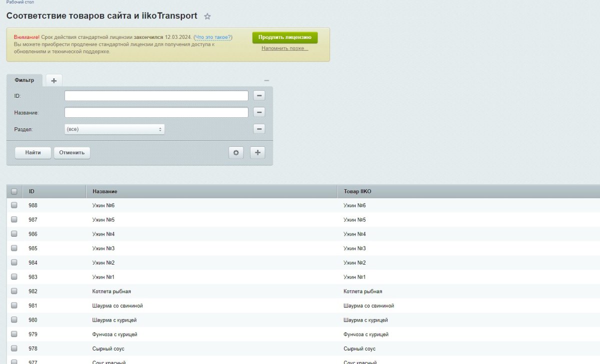Check the row for Котлета рыбная
This screenshot has height=364, width=600.
tap(14, 291)
